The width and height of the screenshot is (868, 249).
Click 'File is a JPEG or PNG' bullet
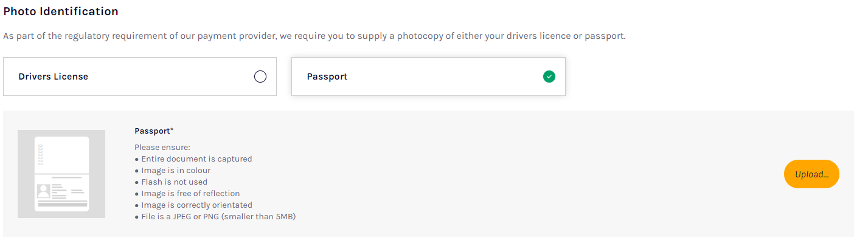215,217
